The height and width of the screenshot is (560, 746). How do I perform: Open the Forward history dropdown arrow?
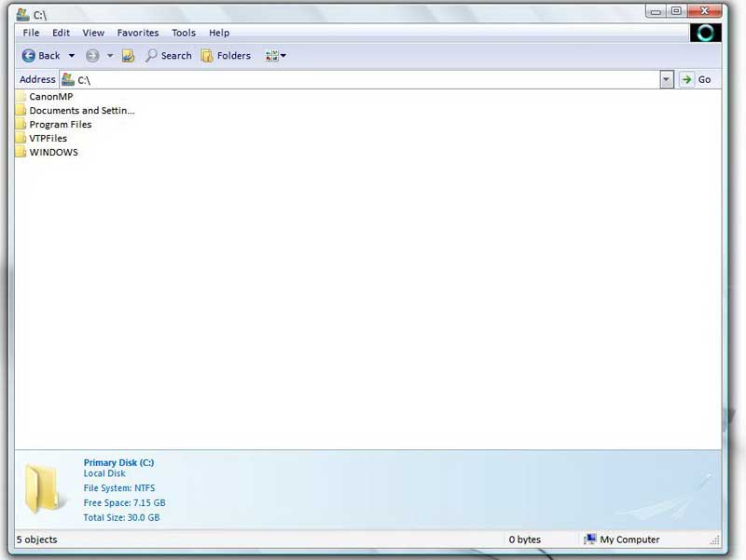point(110,56)
